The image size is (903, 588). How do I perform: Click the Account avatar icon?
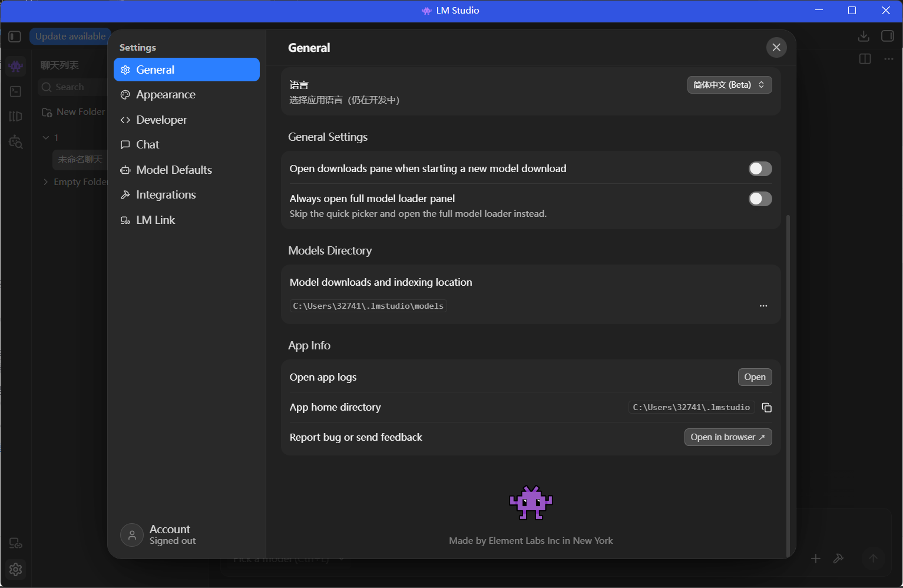tap(132, 535)
